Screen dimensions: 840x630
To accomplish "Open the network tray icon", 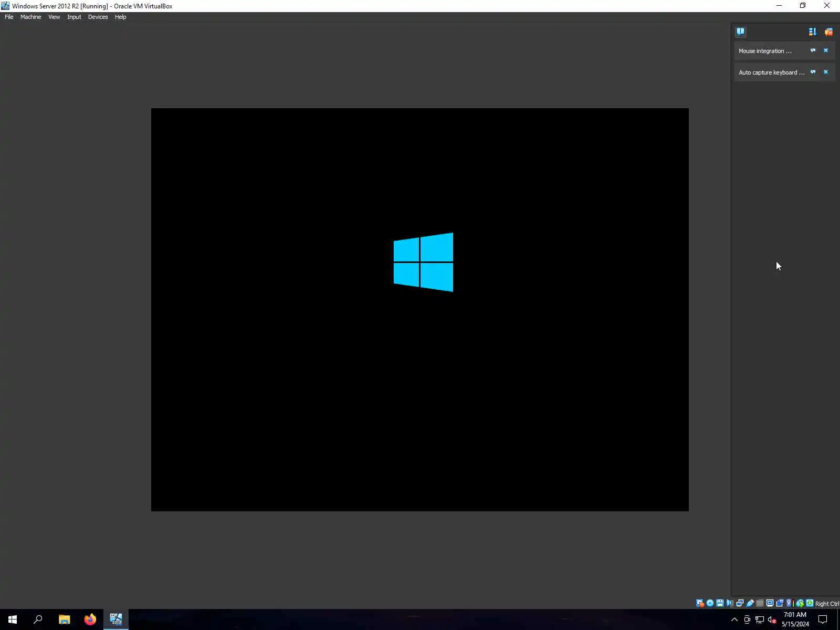I will 760,619.
